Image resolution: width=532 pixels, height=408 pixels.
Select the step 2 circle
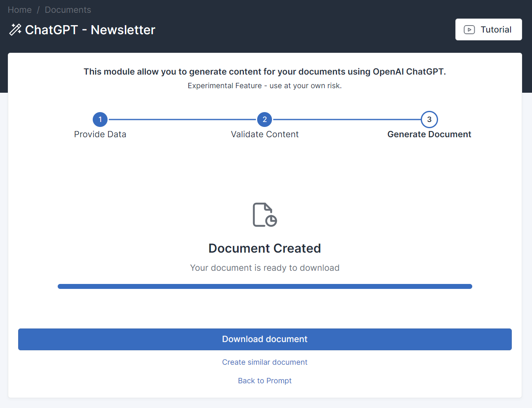click(265, 120)
